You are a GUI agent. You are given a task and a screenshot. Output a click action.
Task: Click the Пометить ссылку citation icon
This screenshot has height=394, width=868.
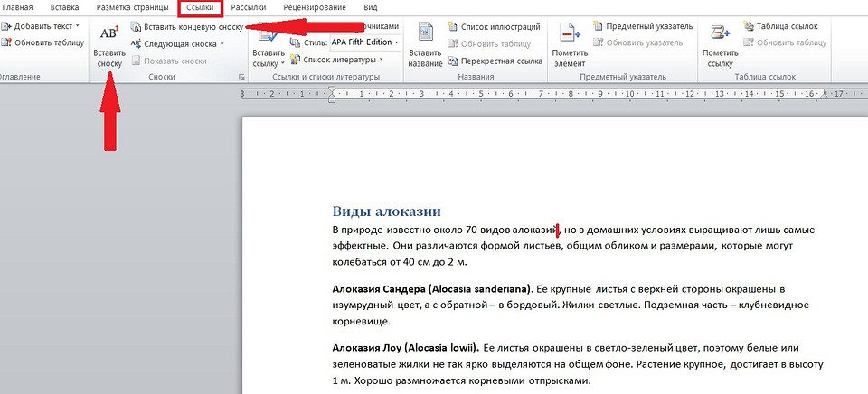coord(720,34)
